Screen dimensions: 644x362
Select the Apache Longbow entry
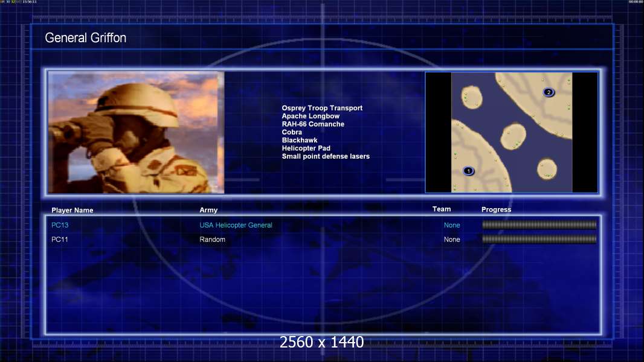(x=311, y=116)
